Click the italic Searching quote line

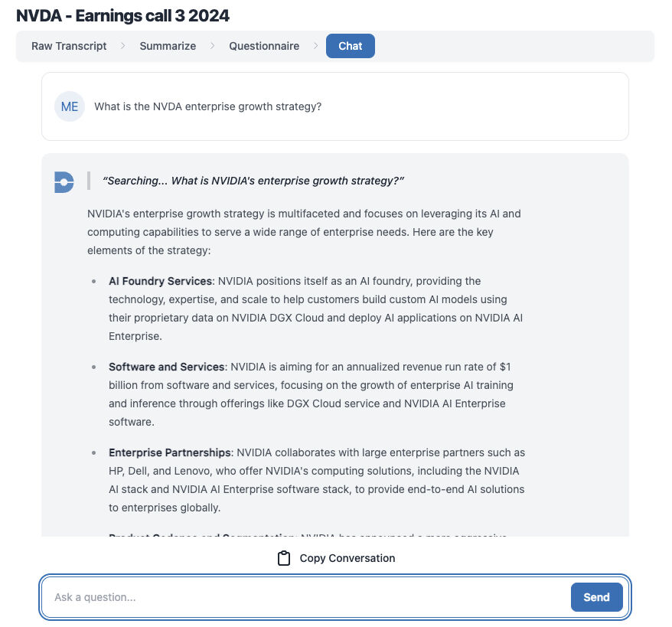coord(253,181)
